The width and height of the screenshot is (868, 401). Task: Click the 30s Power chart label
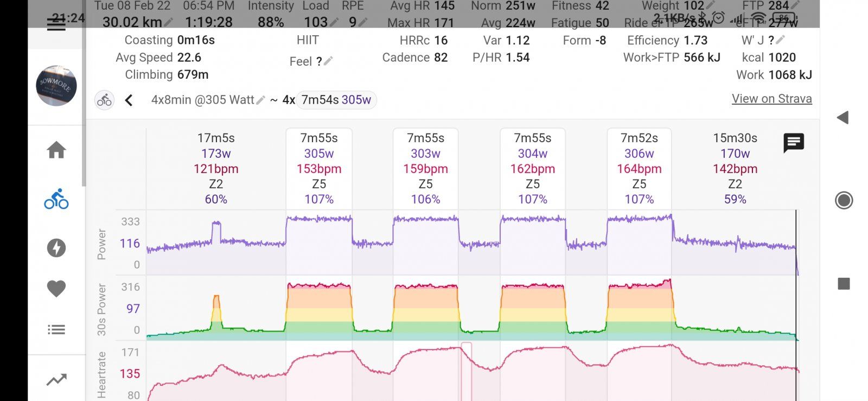(x=101, y=309)
